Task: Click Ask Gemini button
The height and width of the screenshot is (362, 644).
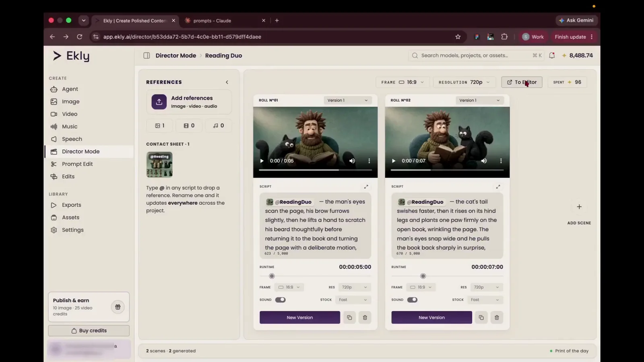Action: tap(576, 20)
